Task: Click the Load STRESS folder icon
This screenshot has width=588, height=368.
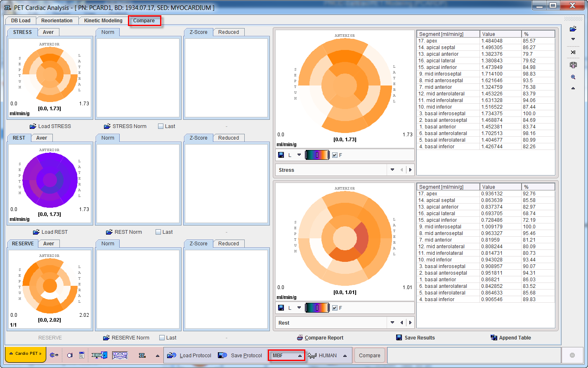Action: pos(33,126)
